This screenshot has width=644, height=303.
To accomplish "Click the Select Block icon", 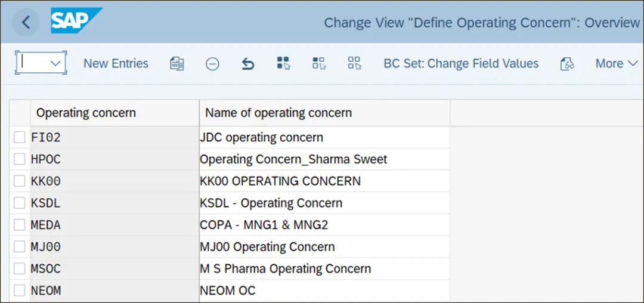I will pyautogui.click(x=319, y=64).
